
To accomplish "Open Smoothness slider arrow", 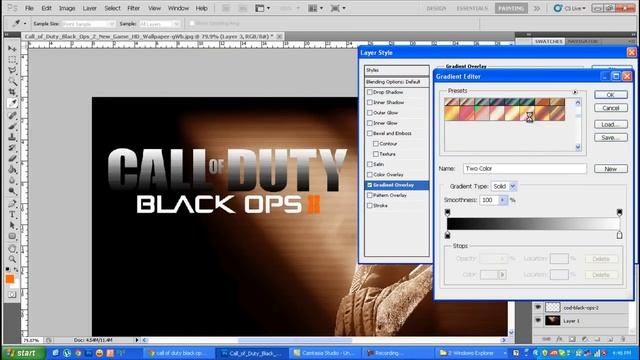I will (503, 200).
